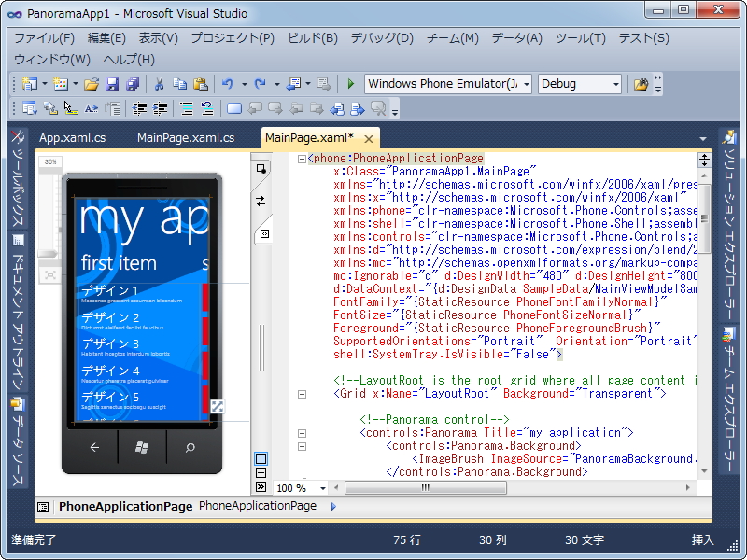The image size is (747, 560).
Task: Click the Save All icon
Action: (132, 84)
